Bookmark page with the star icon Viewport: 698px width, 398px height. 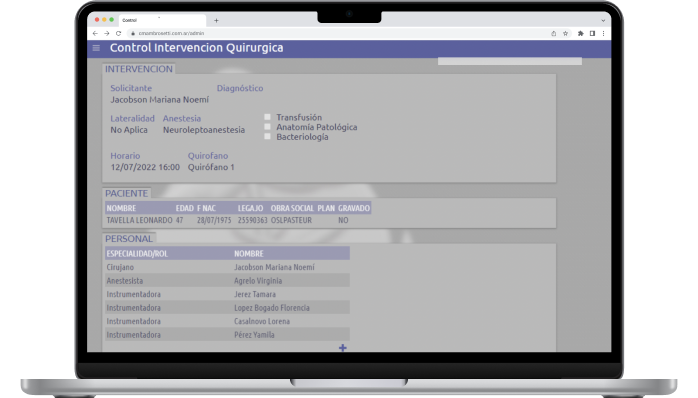[565, 33]
